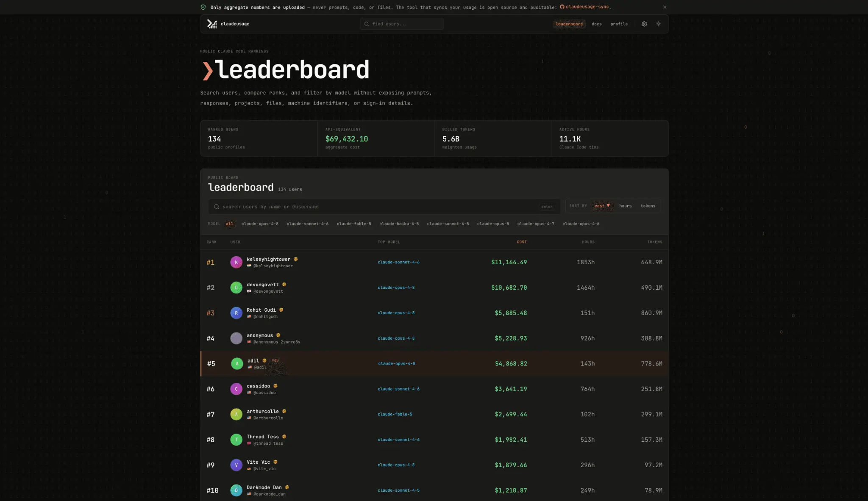Open the docs nav item

(596, 24)
